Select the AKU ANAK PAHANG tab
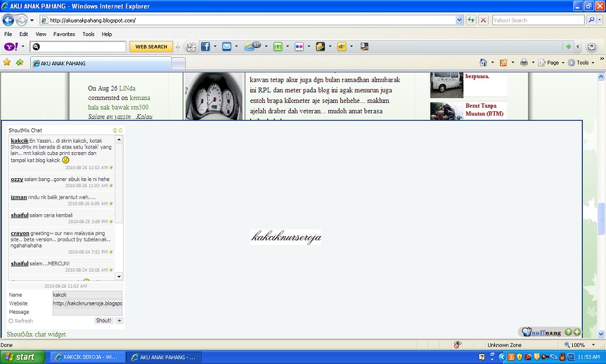Screen dimensions: 606x364 tap(101, 63)
